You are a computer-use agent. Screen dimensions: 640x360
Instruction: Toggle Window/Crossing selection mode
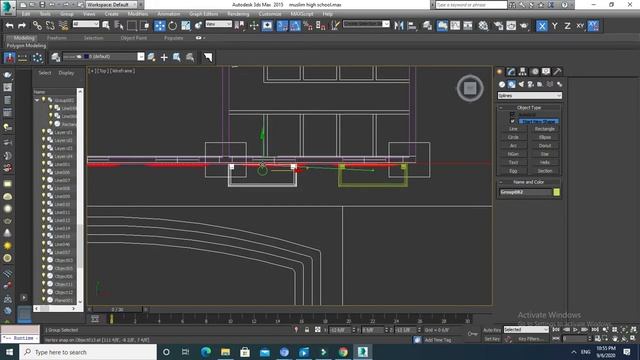tap(144, 26)
